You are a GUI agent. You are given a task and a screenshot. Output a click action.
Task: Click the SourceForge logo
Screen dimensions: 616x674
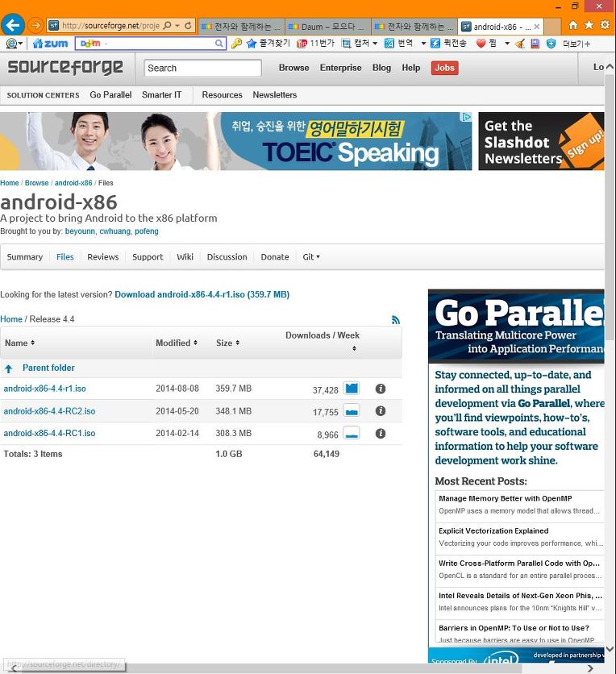click(65, 68)
